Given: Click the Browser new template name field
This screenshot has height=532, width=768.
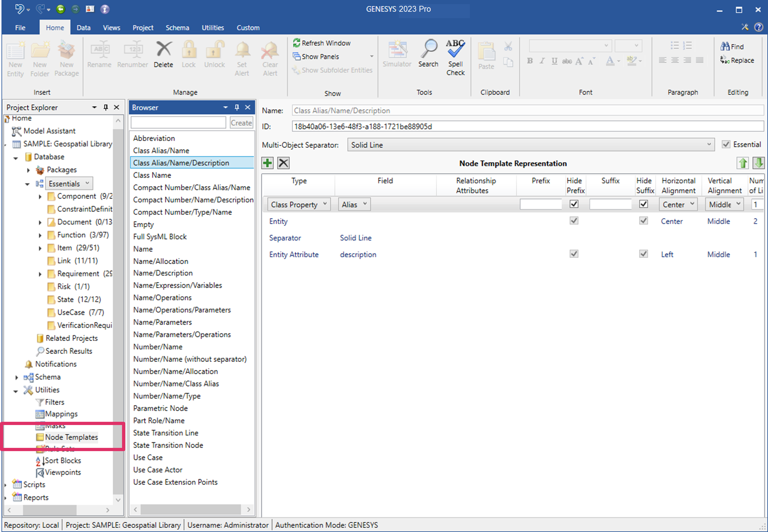Looking at the screenshot, I should click(178, 123).
